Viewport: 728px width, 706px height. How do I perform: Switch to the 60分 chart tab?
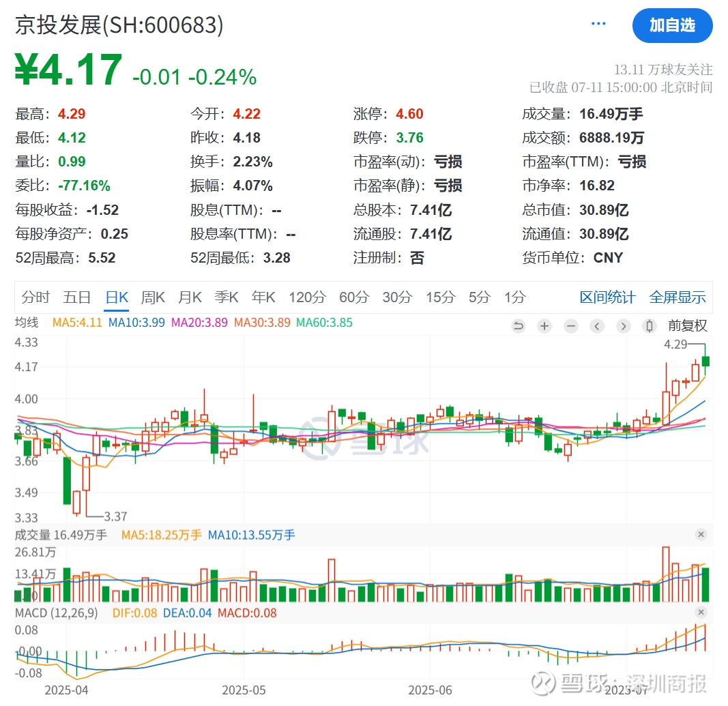354,297
